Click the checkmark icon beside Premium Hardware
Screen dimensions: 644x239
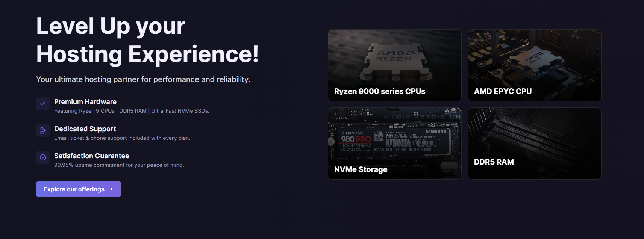tap(43, 103)
